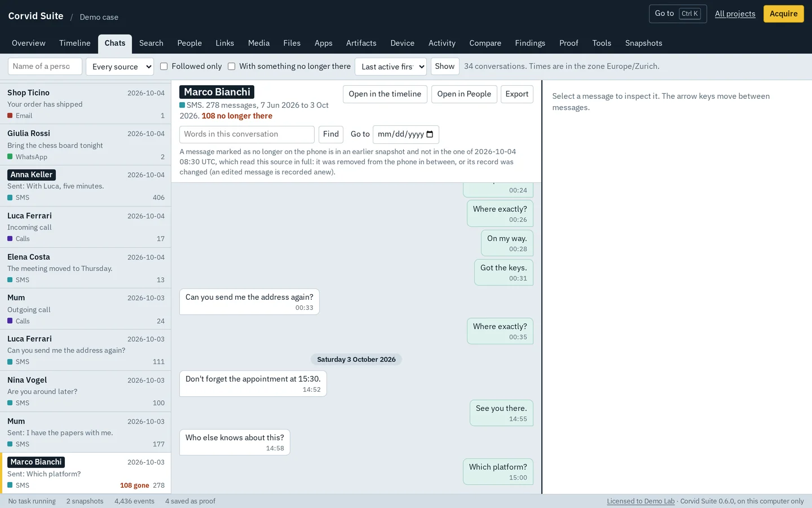Click the Acquire button
812x508 pixels.
pyautogui.click(x=784, y=14)
